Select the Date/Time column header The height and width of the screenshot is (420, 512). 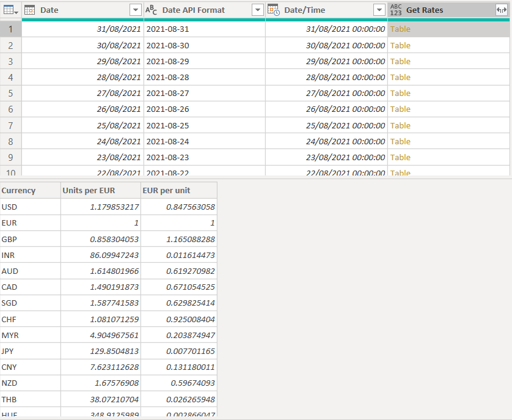[x=326, y=10]
